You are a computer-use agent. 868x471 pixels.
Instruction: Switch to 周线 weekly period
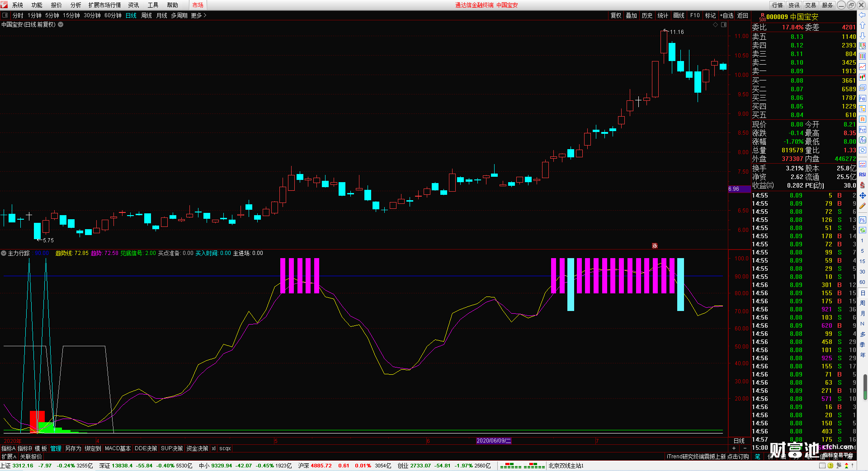tap(146, 15)
